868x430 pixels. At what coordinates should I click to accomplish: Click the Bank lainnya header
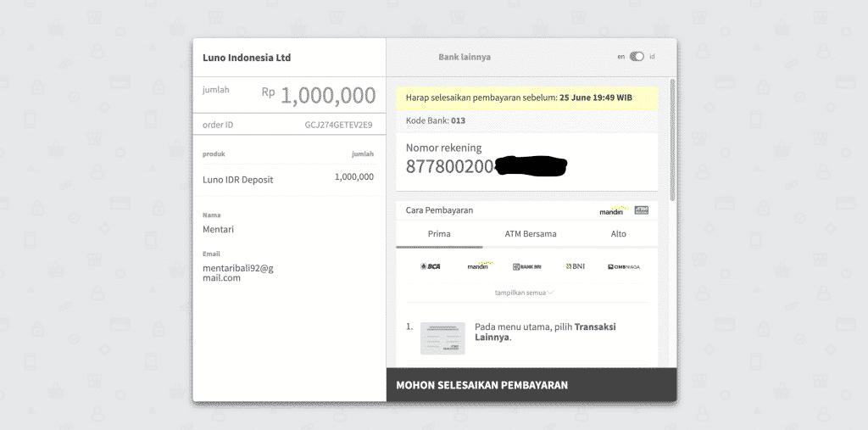click(x=465, y=57)
